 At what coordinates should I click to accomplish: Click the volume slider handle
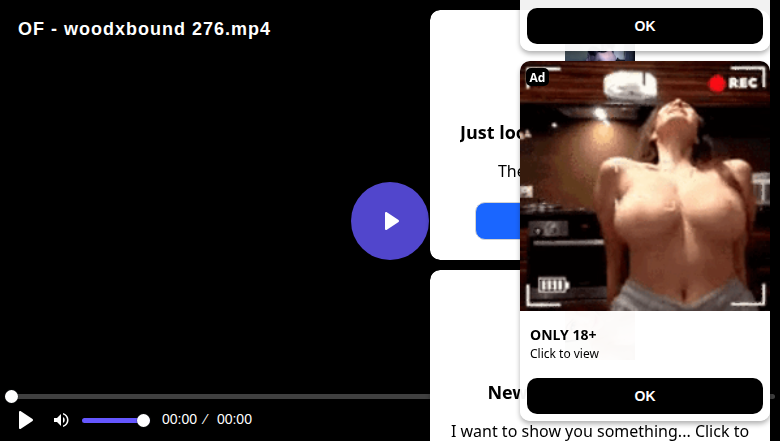(x=143, y=421)
